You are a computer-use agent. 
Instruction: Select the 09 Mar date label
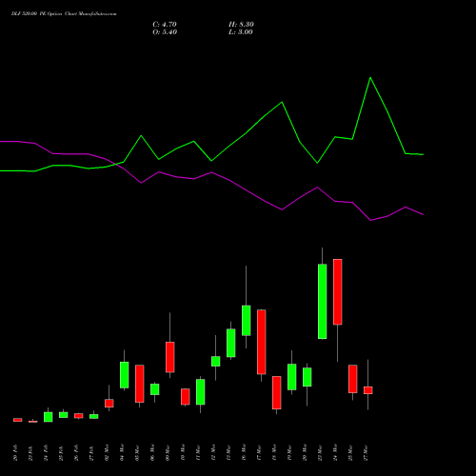[x=168, y=452]
